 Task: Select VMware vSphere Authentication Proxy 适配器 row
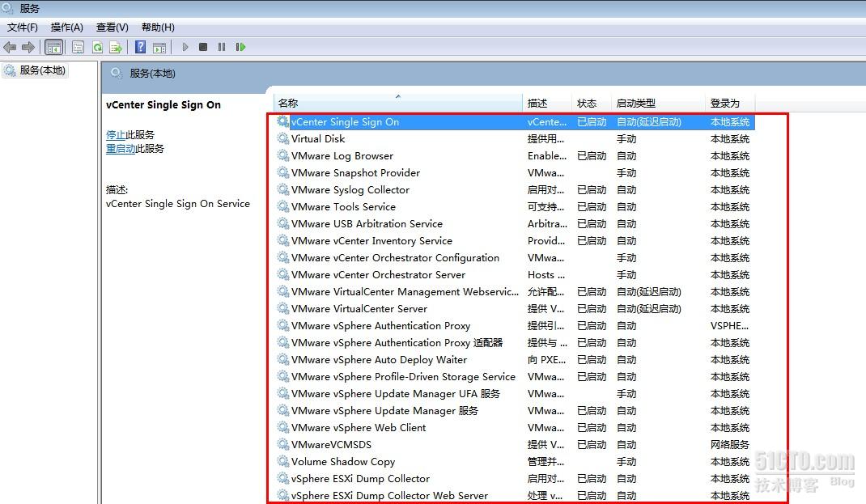tap(515, 343)
